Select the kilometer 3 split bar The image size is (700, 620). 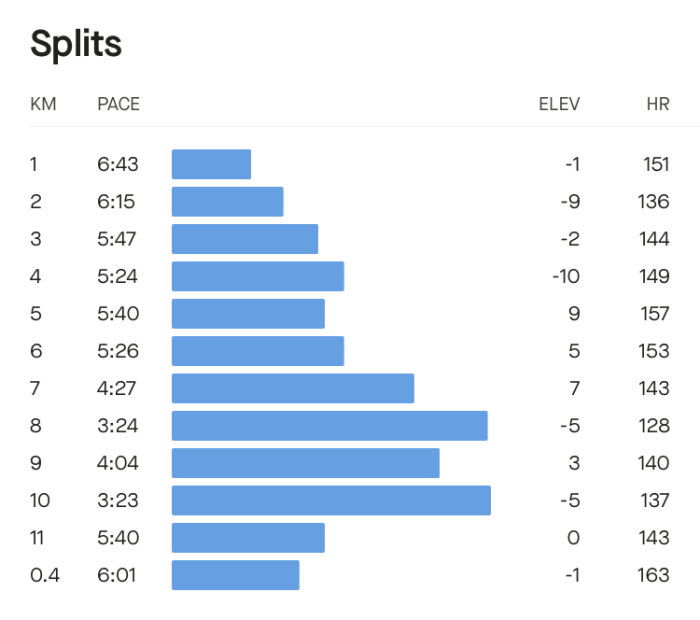pos(245,239)
